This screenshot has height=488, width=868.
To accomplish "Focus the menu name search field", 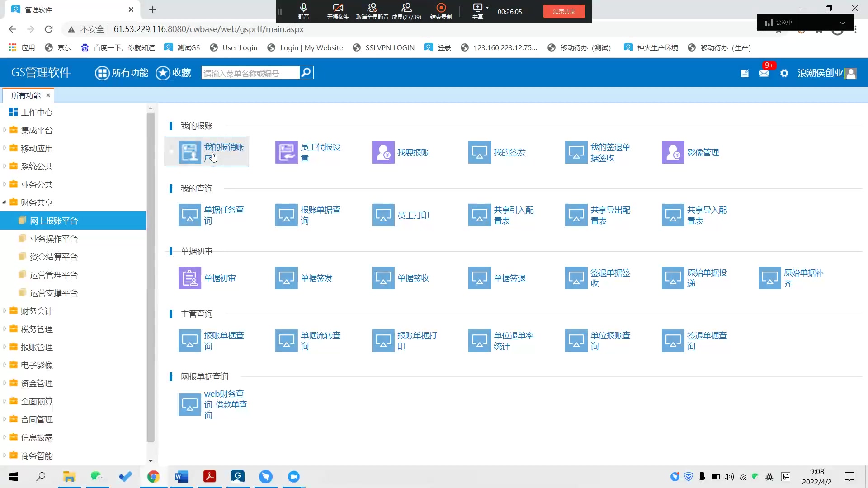I will click(x=250, y=73).
